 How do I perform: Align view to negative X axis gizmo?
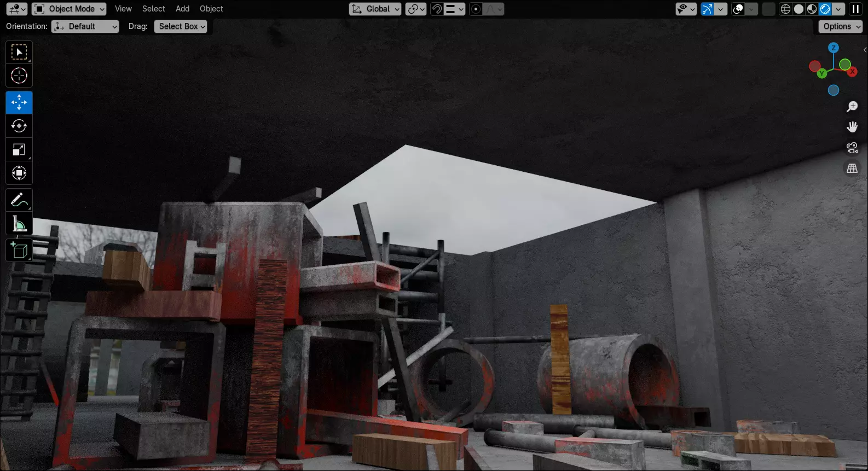pos(815,66)
